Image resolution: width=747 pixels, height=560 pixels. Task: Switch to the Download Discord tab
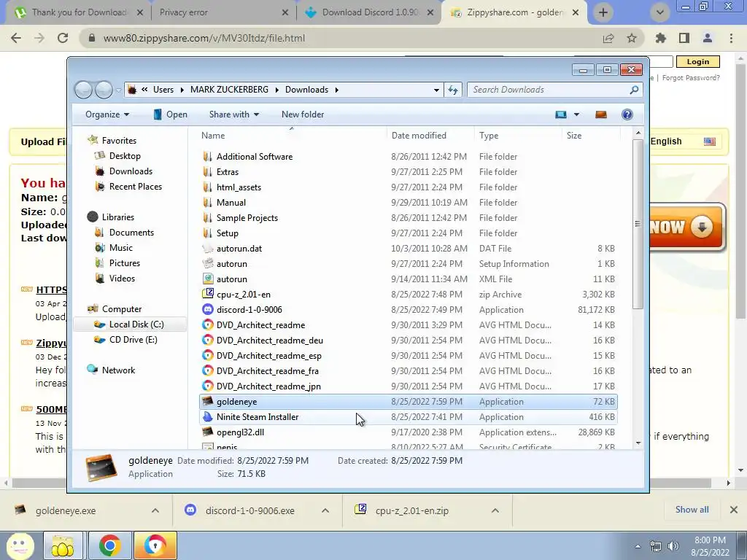point(369,12)
